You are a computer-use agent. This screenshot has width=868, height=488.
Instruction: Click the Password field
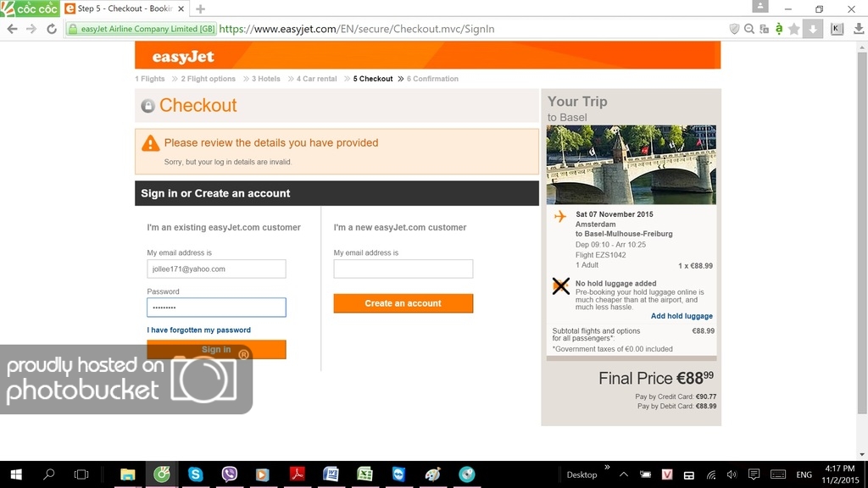[216, 307]
